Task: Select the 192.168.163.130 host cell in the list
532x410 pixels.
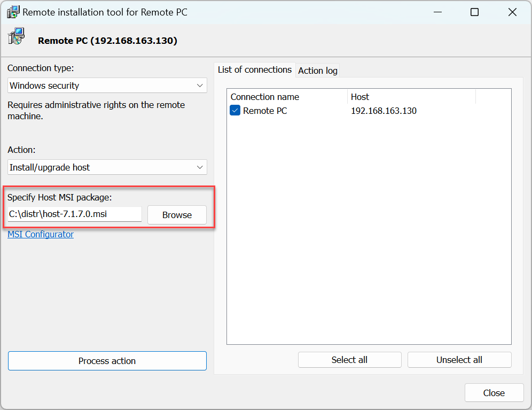Action: (384, 111)
